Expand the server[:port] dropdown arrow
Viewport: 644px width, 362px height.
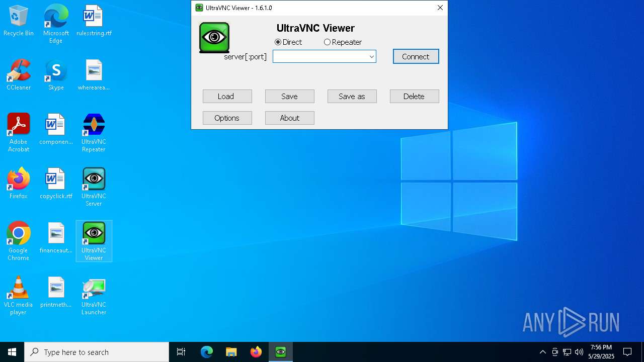[x=371, y=57]
